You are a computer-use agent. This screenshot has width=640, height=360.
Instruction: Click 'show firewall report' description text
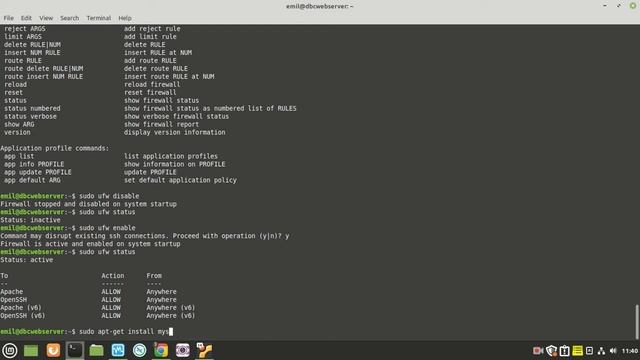pos(161,124)
